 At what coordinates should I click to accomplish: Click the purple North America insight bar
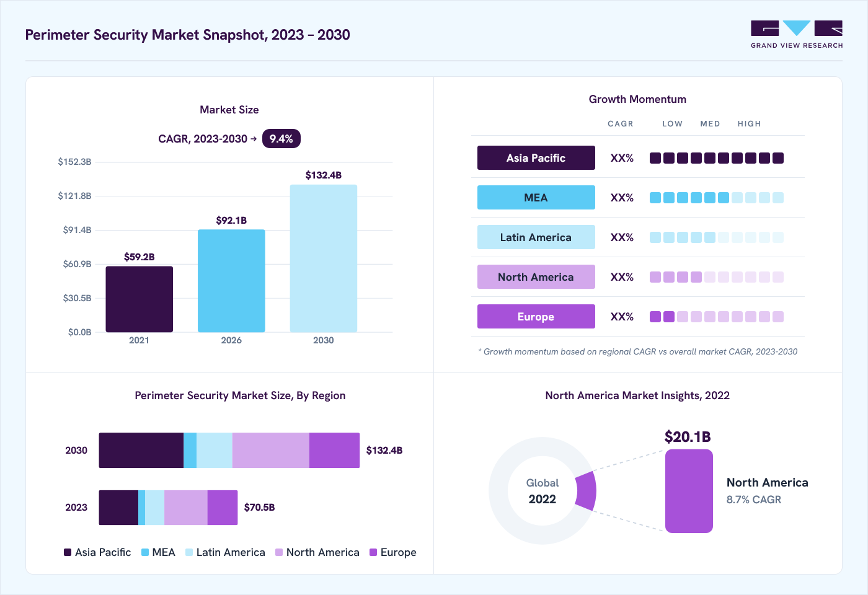pos(689,491)
